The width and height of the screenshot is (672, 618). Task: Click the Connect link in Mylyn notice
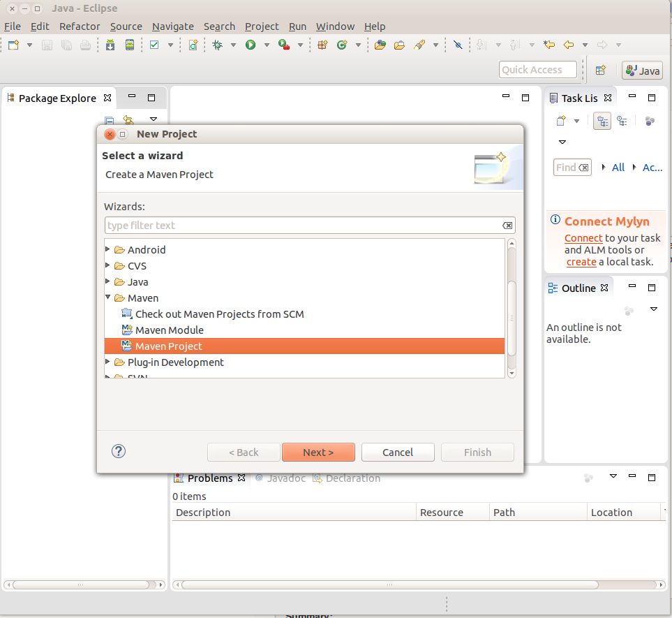click(x=583, y=238)
